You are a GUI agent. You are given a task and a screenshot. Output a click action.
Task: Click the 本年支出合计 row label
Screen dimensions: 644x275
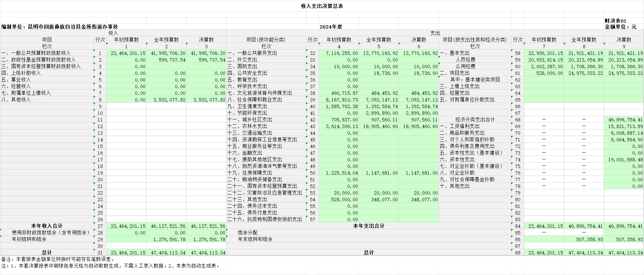pos(369,226)
